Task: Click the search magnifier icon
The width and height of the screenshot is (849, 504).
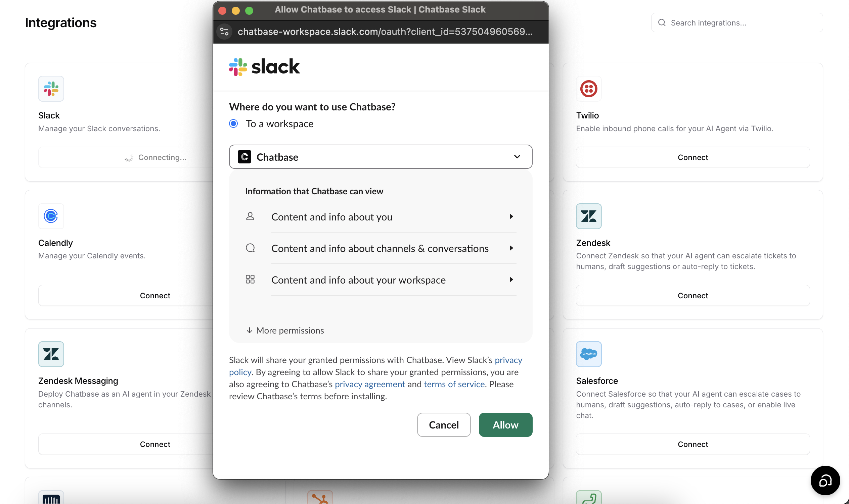Action: click(662, 23)
